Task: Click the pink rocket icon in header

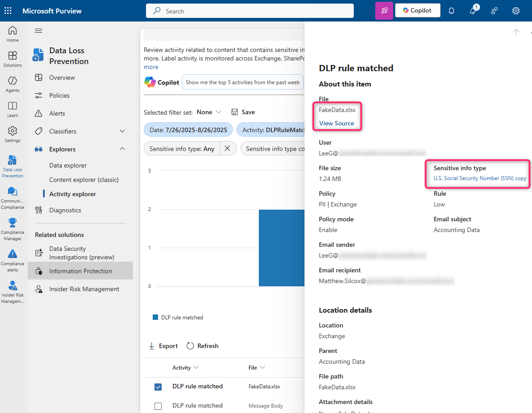Action: coord(384,10)
